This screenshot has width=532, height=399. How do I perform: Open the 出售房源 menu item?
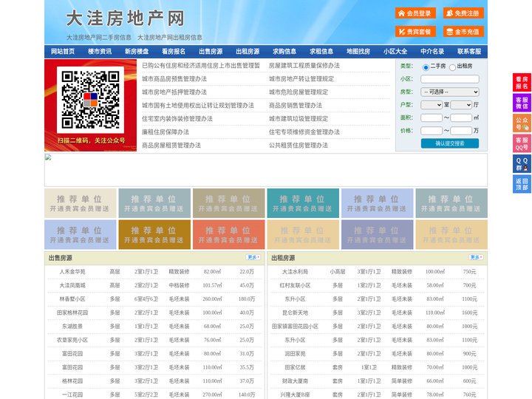coord(211,52)
